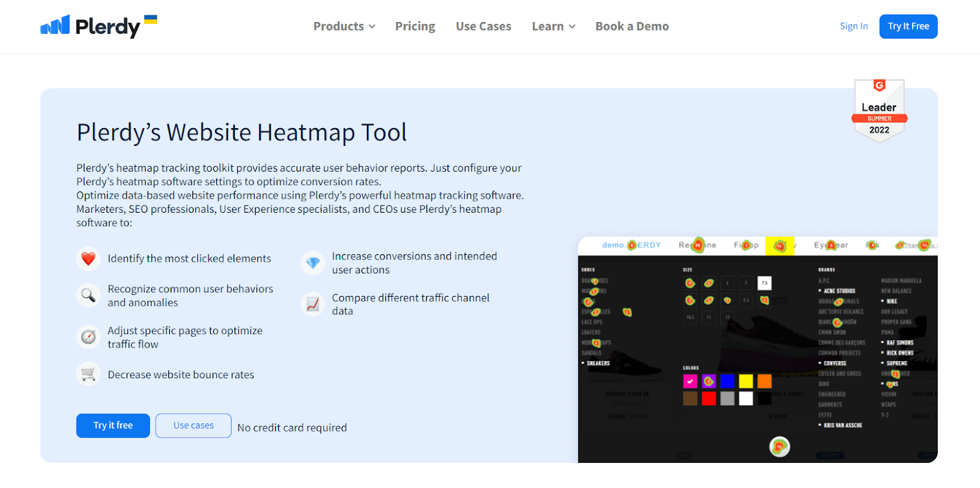Select the brown color swatch
This screenshot has height=488, width=980.
(690, 398)
